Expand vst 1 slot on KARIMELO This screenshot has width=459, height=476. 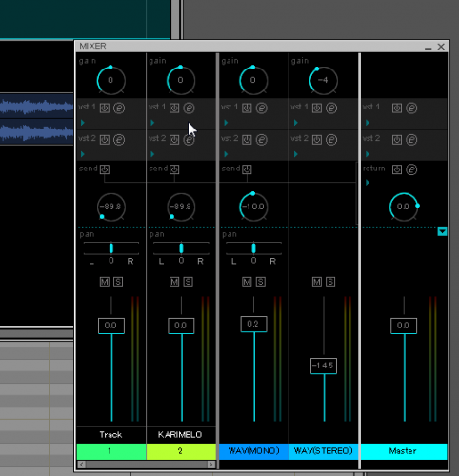pos(152,123)
